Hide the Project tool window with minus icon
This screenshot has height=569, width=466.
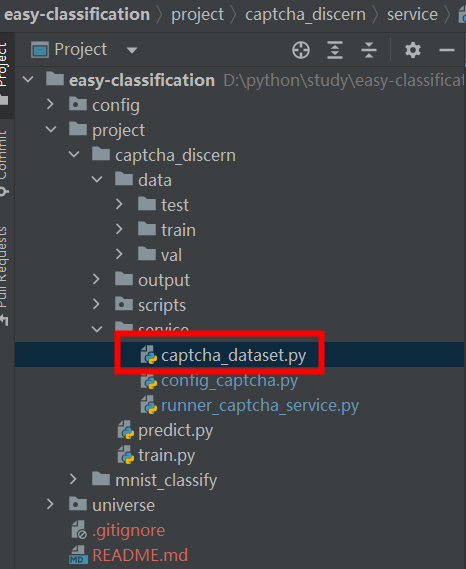(x=447, y=50)
